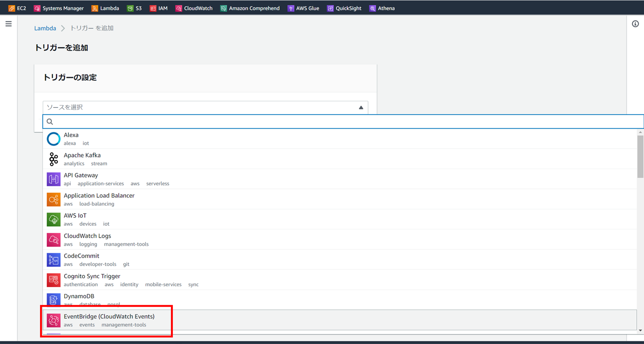Collapse the ソースを選択 dropdown
Image resolution: width=644 pixels, height=344 pixels.
coord(205,107)
